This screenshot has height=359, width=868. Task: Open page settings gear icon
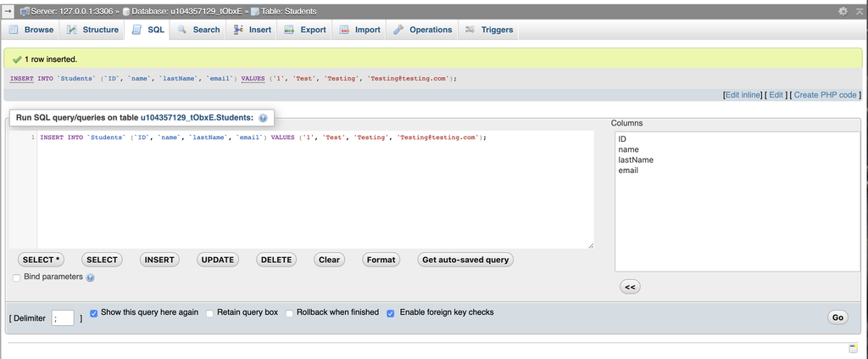click(x=843, y=11)
